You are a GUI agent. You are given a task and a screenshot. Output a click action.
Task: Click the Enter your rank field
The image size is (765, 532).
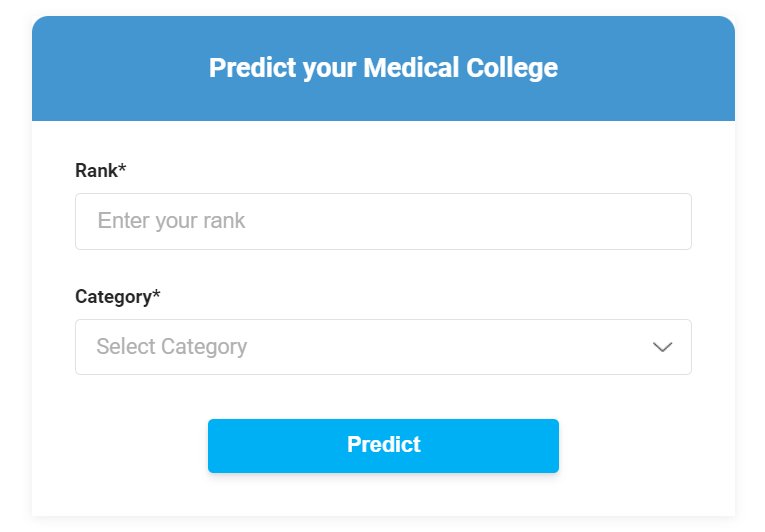383,221
